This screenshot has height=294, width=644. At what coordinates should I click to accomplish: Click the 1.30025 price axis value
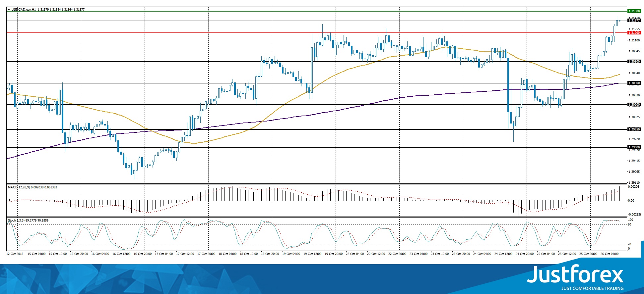pyautogui.click(x=634, y=117)
